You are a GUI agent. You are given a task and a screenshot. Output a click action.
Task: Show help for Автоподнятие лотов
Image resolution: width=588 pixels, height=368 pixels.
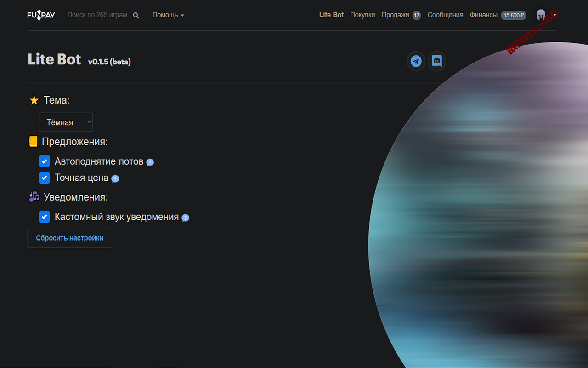(x=150, y=162)
